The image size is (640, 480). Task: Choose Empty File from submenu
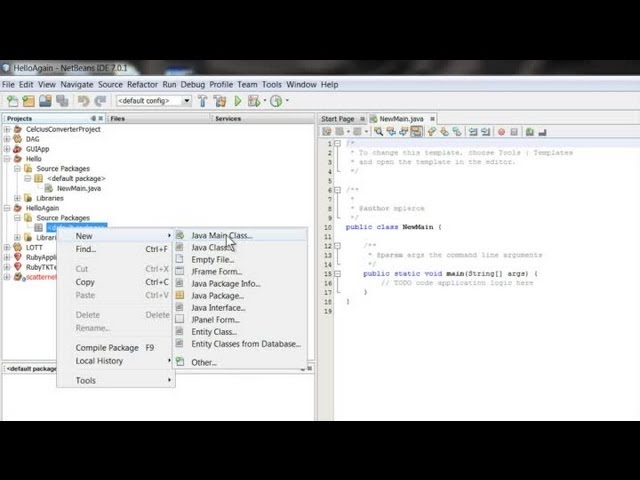click(240, 260)
